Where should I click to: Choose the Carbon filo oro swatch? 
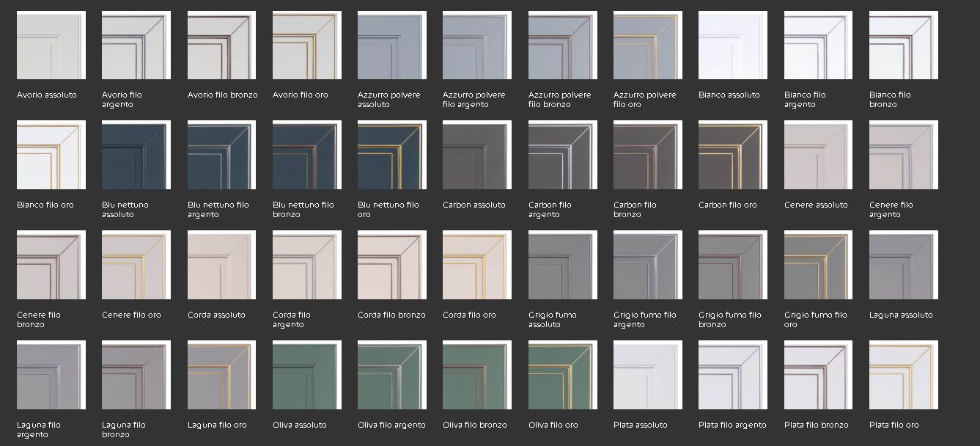pos(732,155)
